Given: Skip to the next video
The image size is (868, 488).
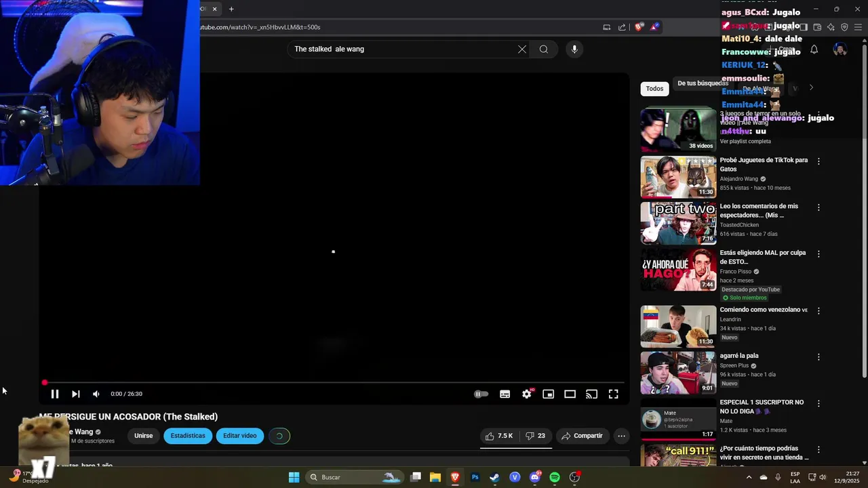Looking at the screenshot, I should pos(76,394).
